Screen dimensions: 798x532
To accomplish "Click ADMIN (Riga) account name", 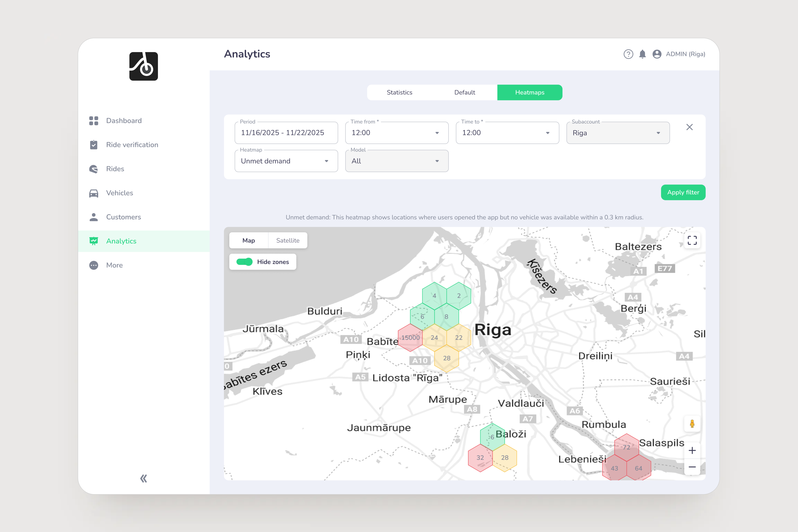I will (x=685, y=54).
